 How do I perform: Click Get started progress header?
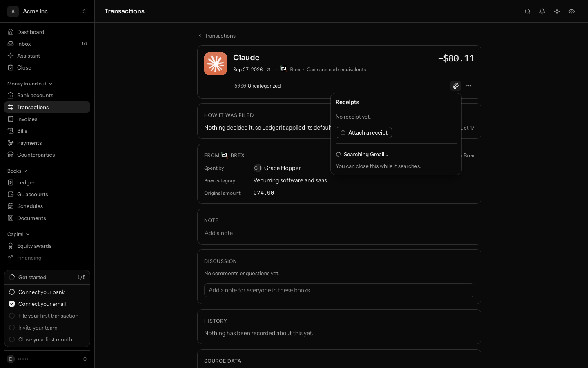[47, 277]
